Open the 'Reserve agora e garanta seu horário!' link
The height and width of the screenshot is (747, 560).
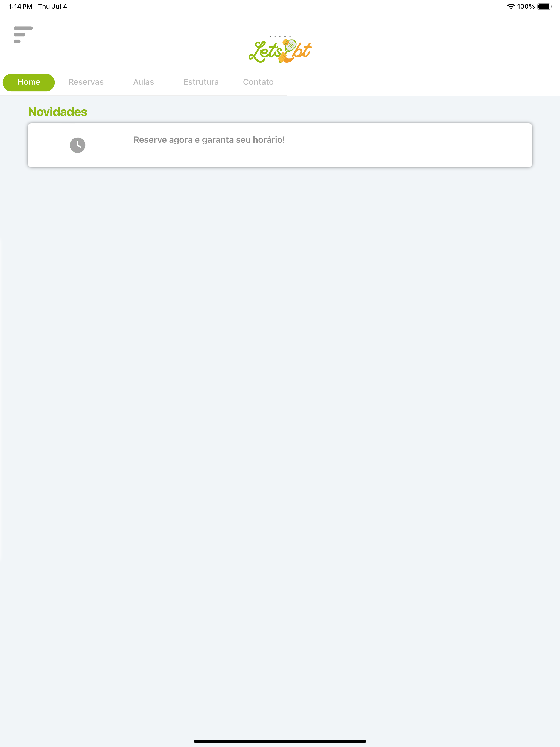tap(209, 140)
